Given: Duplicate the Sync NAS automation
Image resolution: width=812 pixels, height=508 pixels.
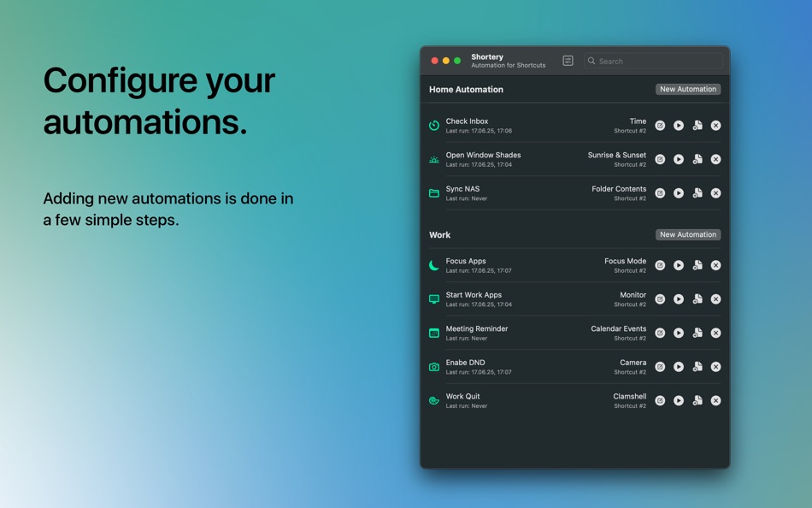Looking at the screenshot, I should click(x=697, y=192).
